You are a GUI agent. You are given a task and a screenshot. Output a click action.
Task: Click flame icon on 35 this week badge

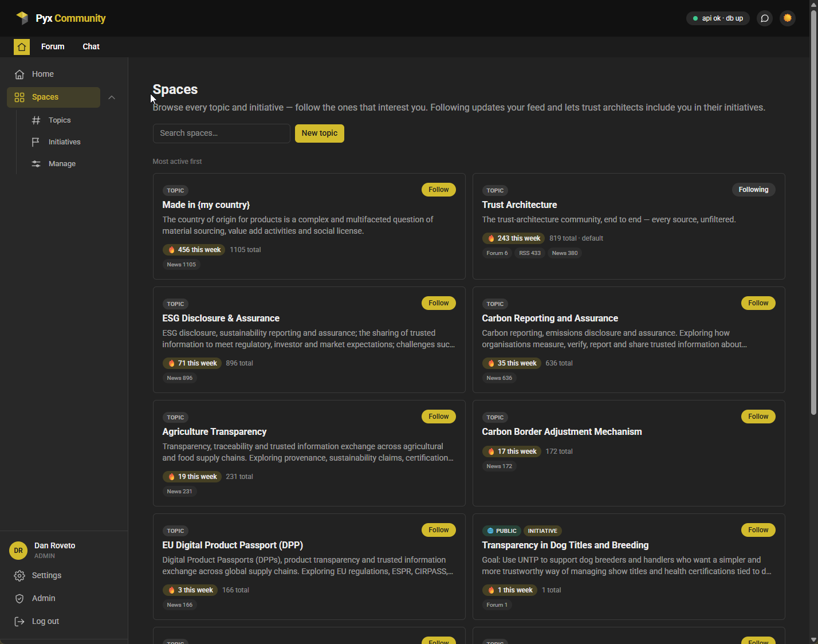click(491, 363)
